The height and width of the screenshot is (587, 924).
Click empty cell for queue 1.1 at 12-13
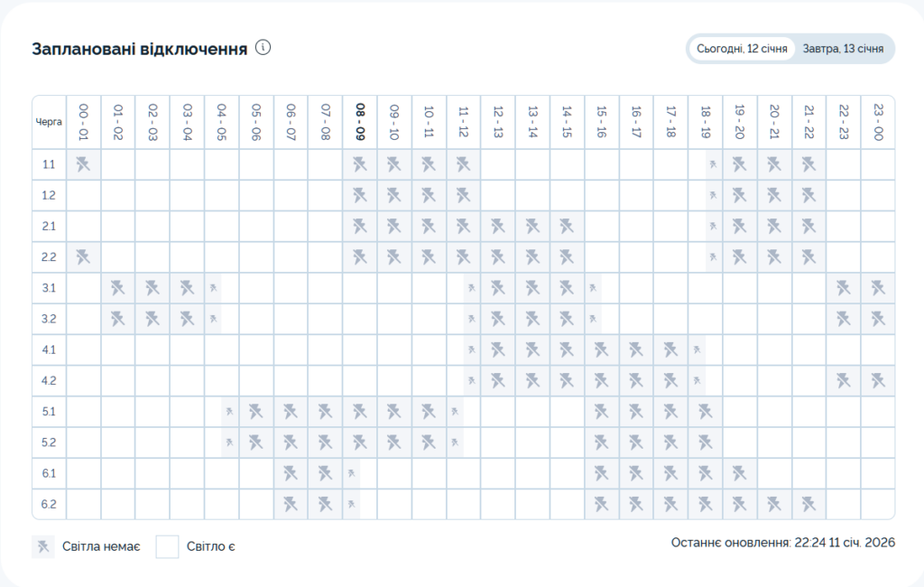497,164
